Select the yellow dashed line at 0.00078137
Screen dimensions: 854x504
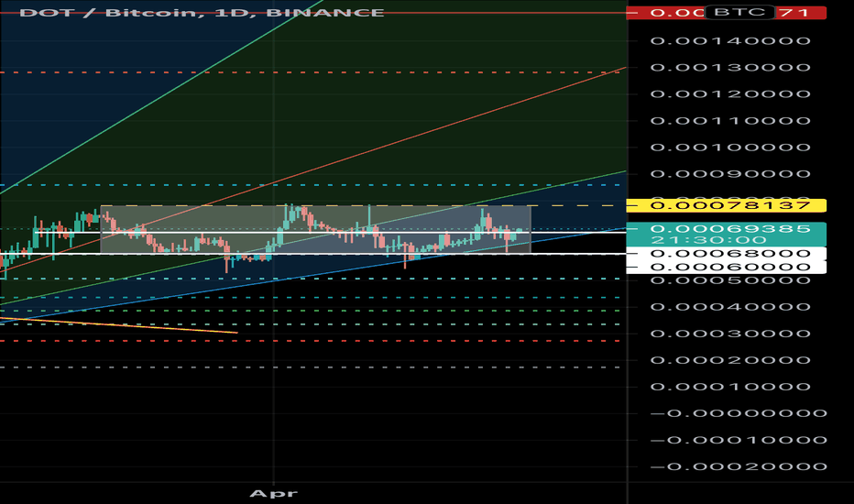tap(364, 206)
